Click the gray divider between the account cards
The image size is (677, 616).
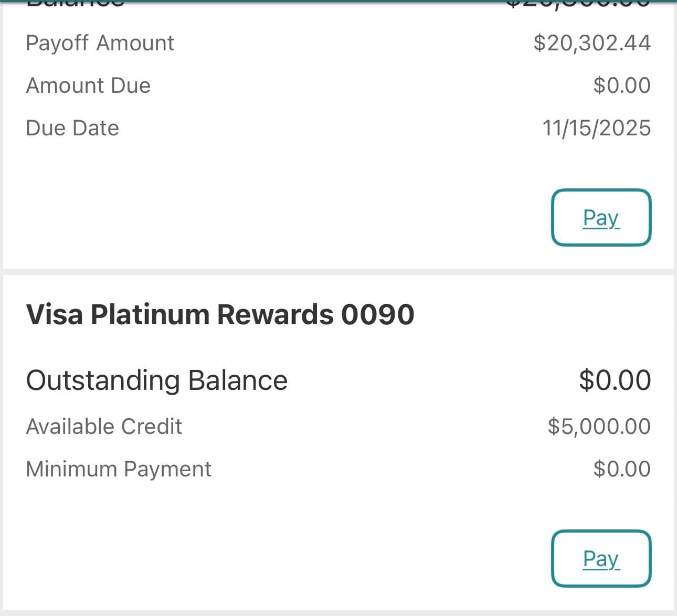[338, 272]
